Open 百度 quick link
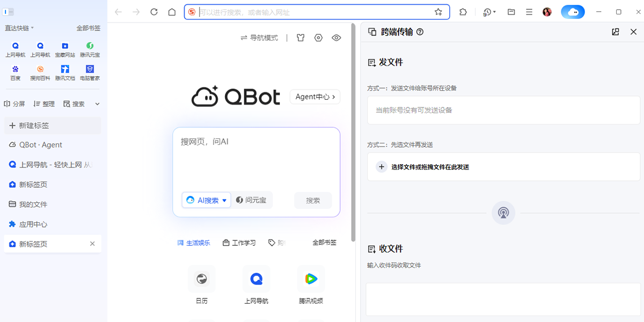 pyautogui.click(x=15, y=72)
